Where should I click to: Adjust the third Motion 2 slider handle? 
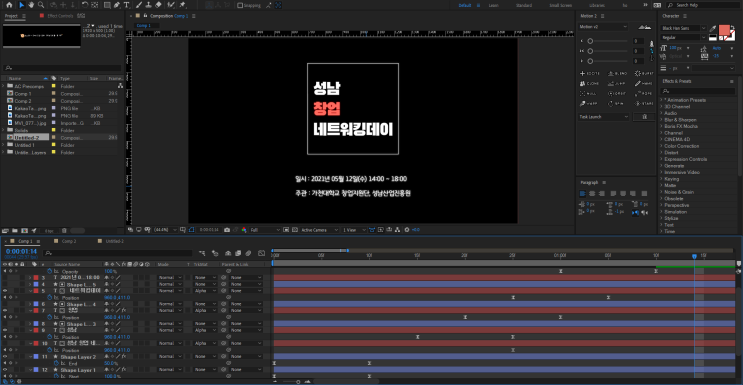click(x=590, y=61)
